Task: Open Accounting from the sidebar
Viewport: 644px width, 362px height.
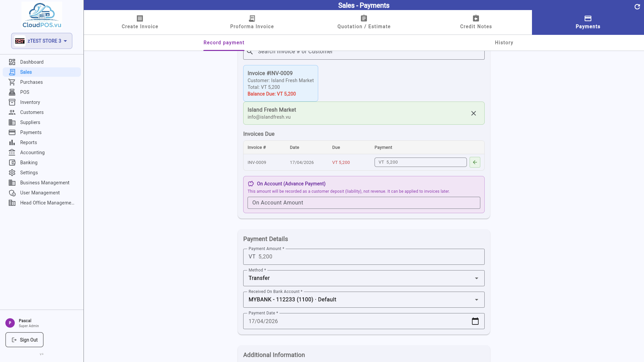Action: [42, 153]
